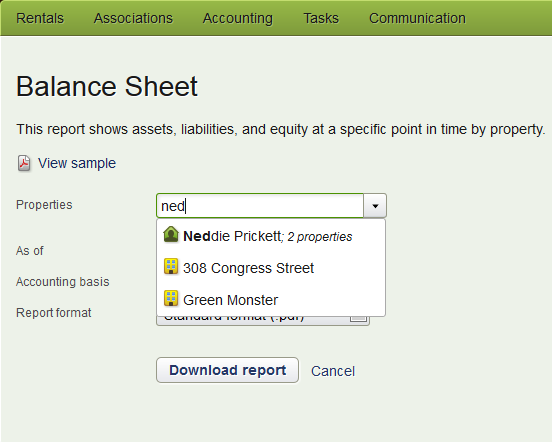The height and width of the screenshot is (442, 552).
Task: Open the Rentals menu
Action: (x=40, y=18)
